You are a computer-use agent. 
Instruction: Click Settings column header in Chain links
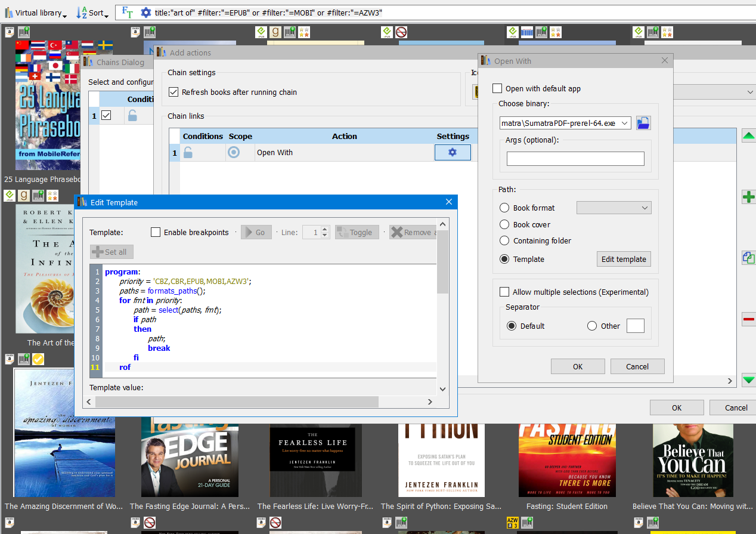click(x=453, y=136)
